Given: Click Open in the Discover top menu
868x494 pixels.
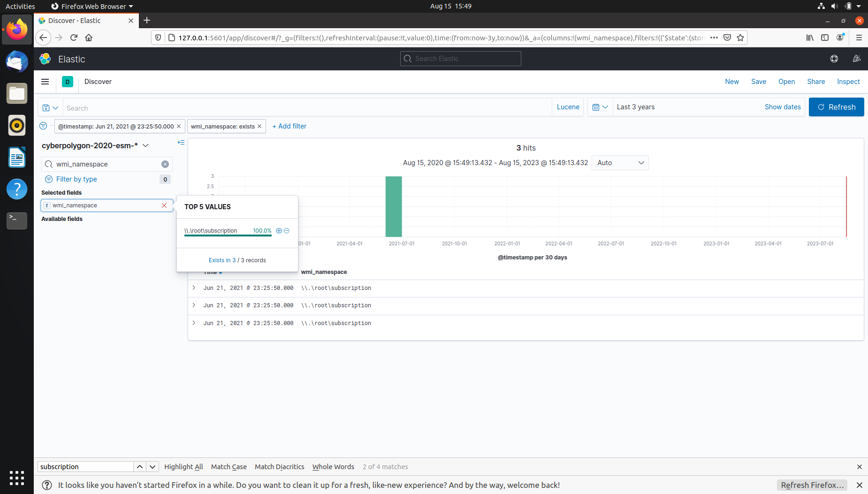Looking at the screenshot, I should pyautogui.click(x=786, y=82).
